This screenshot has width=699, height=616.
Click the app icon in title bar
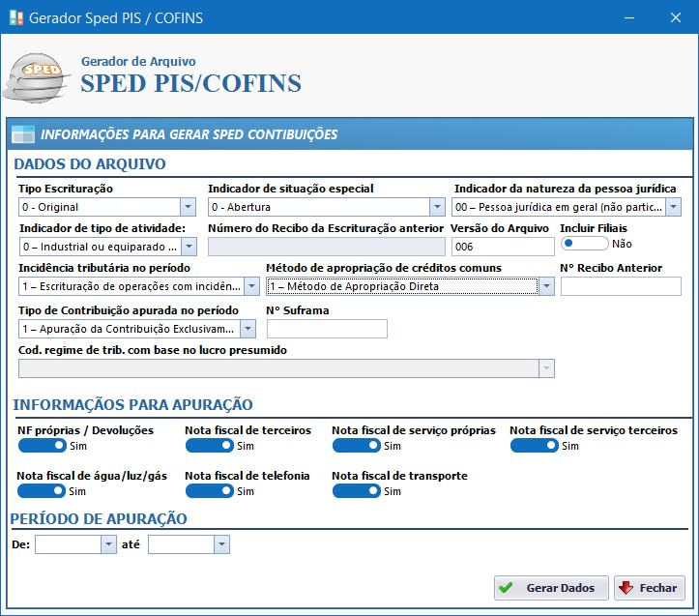[x=16, y=17]
